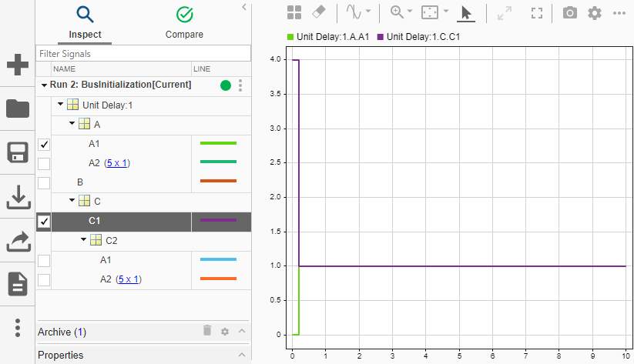Open the Run 2 vertical dots options

240,85
